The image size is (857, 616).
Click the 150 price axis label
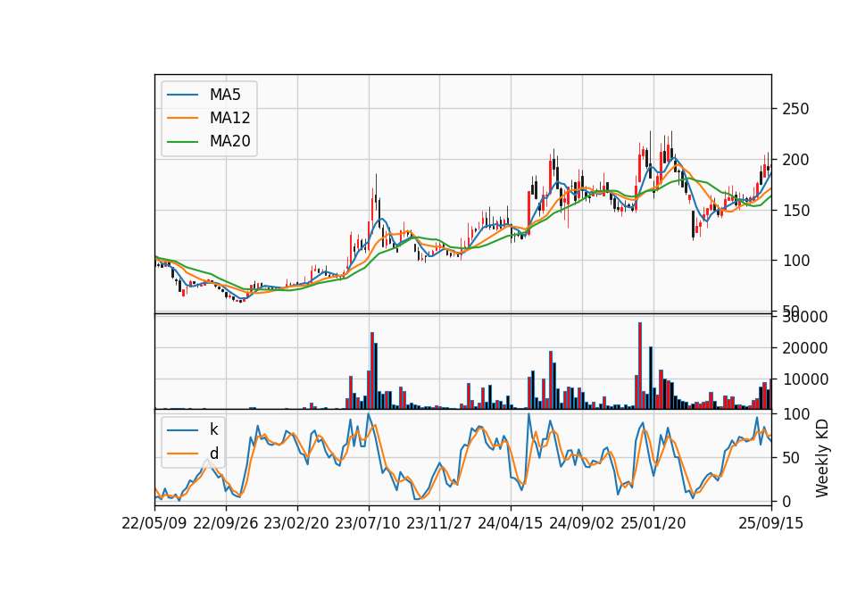795,211
